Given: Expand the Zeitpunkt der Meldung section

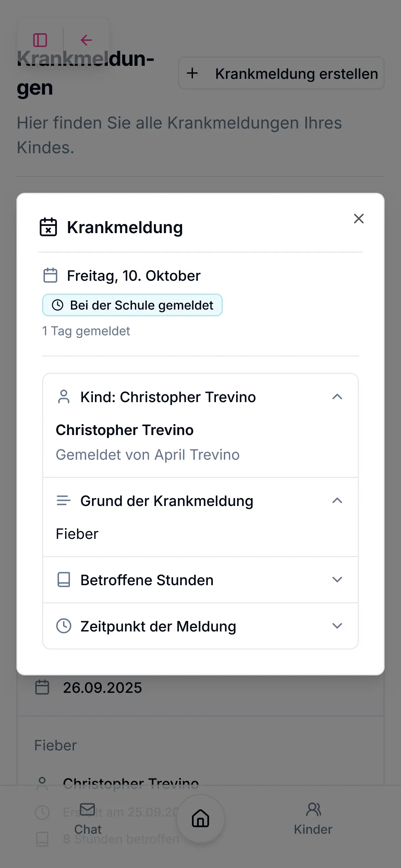Looking at the screenshot, I should point(337,626).
